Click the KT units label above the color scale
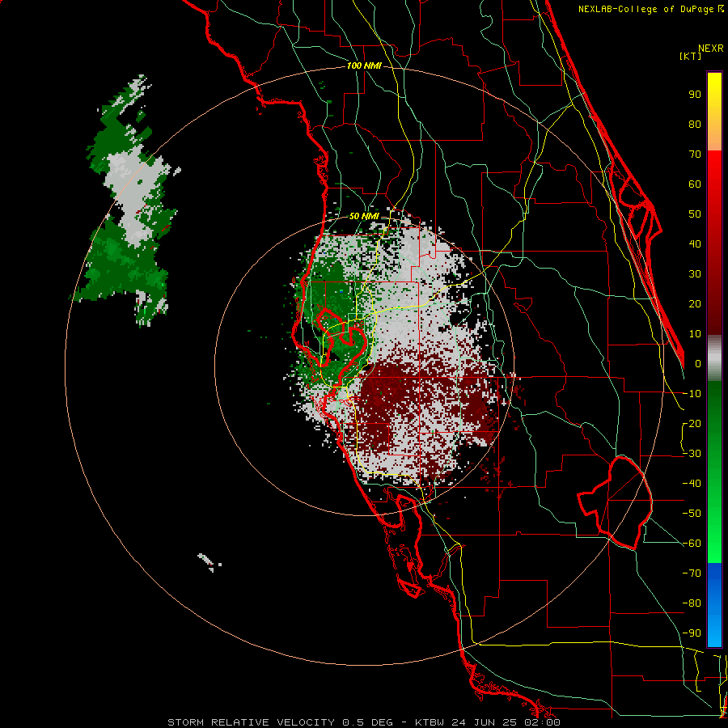728x728 pixels. point(690,56)
